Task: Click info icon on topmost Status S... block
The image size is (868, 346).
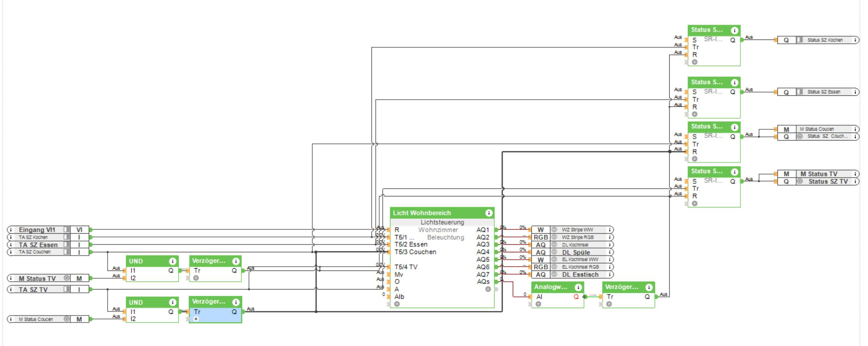Action: coord(734,30)
